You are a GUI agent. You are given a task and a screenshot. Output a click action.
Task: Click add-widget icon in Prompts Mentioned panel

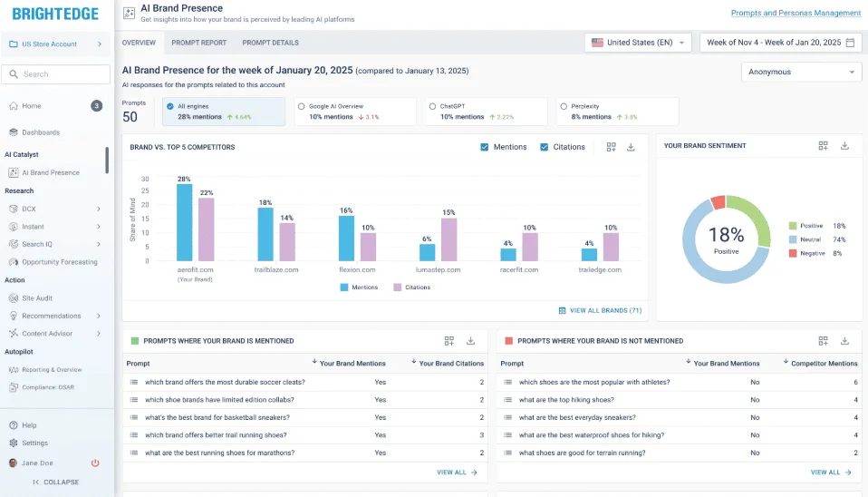448,341
